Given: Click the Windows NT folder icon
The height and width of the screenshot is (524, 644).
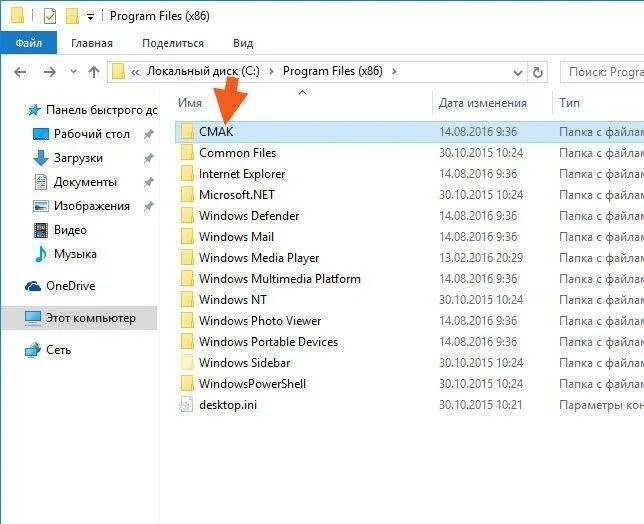Looking at the screenshot, I should (x=187, y=300).
